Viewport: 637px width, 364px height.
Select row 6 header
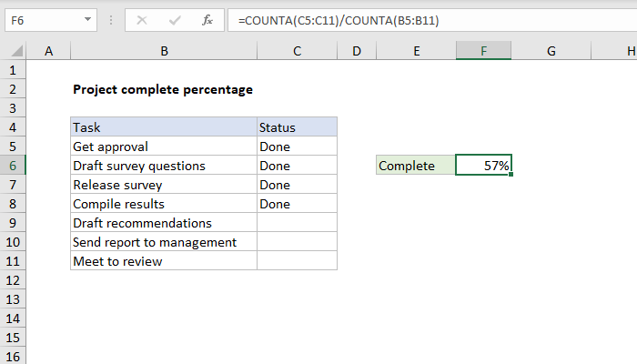click(14, 166)
